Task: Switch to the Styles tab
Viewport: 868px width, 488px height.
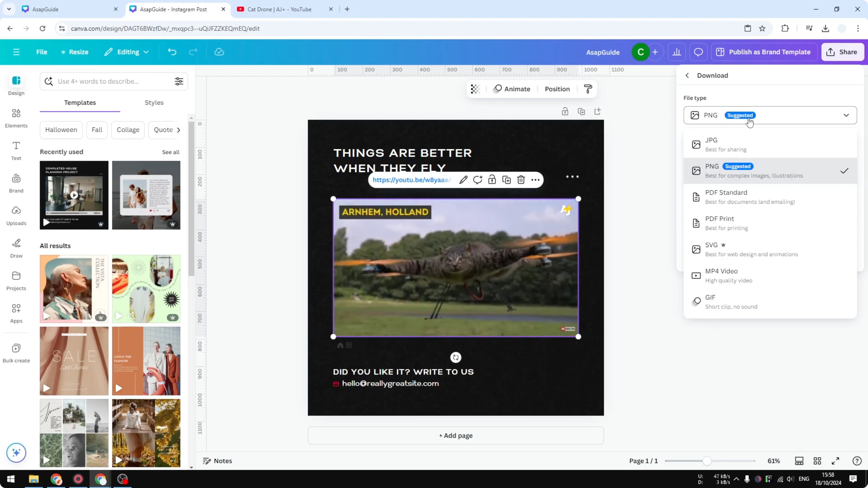Action: coord(154,103)
